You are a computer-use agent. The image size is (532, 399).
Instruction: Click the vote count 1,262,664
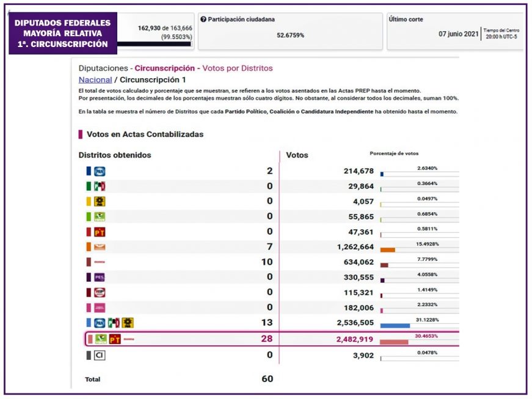355,247
